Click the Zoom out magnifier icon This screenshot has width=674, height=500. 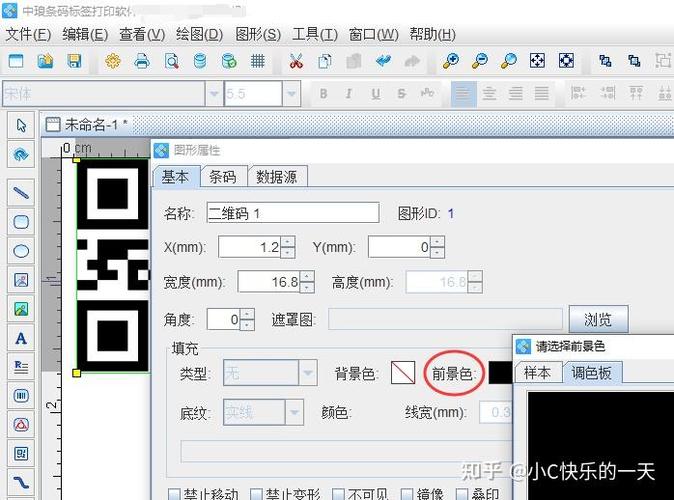click(x=480, y=61)
